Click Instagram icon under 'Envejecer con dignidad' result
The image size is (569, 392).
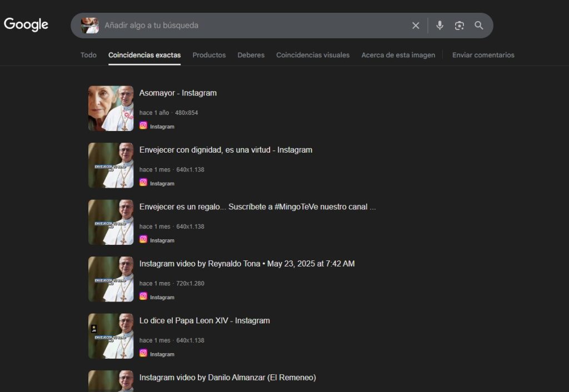[143, 182]
